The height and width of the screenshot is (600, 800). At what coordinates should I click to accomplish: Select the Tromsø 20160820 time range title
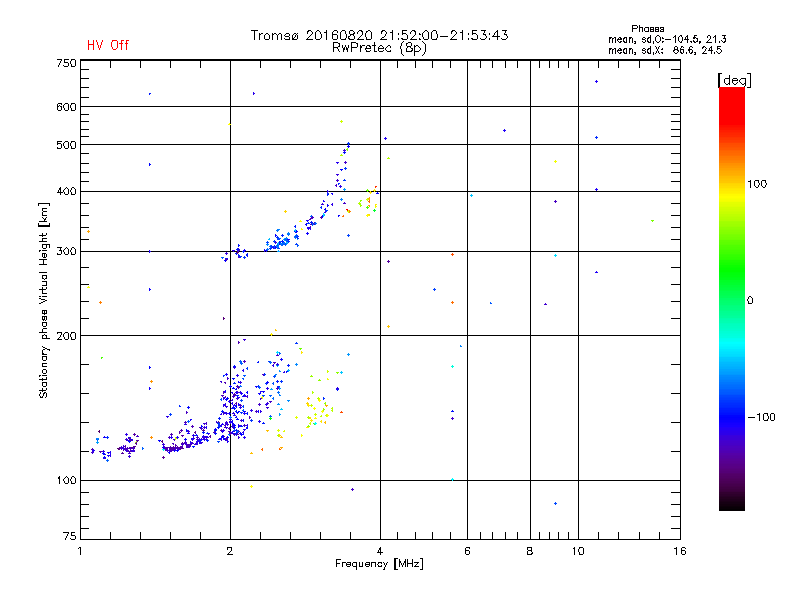click(379, 35)
